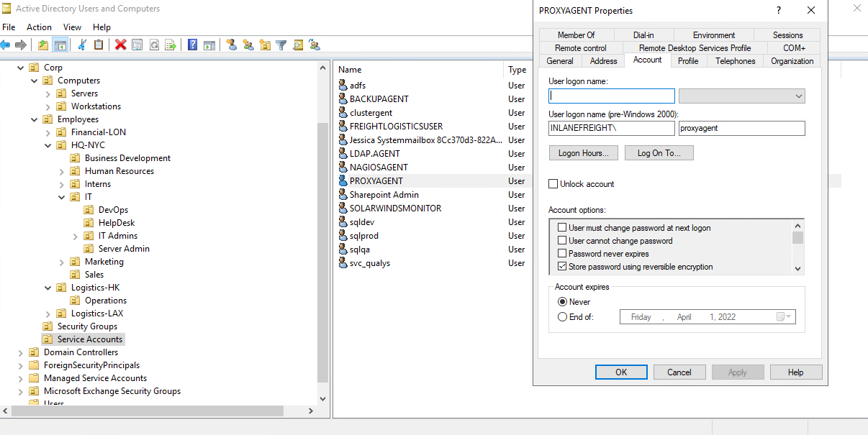Click the User logon name field
The width and height of the screenshot is (868, 435).
coord(611,96)
